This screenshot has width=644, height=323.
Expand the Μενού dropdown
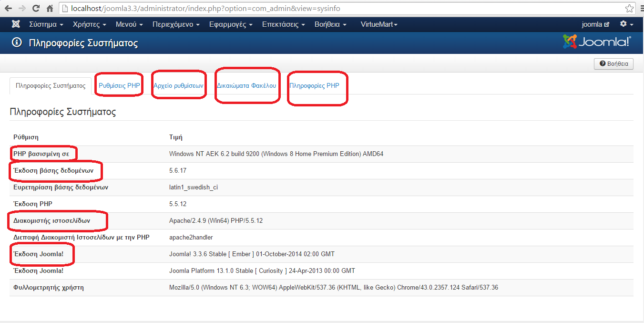click(x=129, y=24)
